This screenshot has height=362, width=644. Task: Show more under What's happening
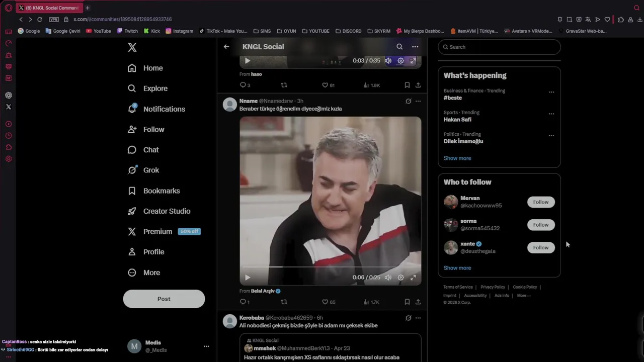[457, 158]
